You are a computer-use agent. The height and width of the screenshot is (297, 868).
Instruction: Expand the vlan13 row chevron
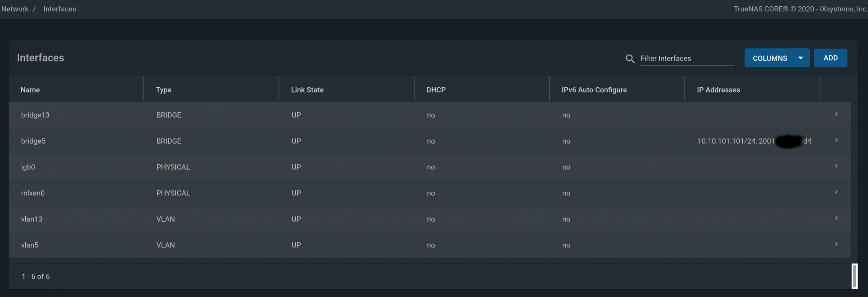tap(836, 218)
